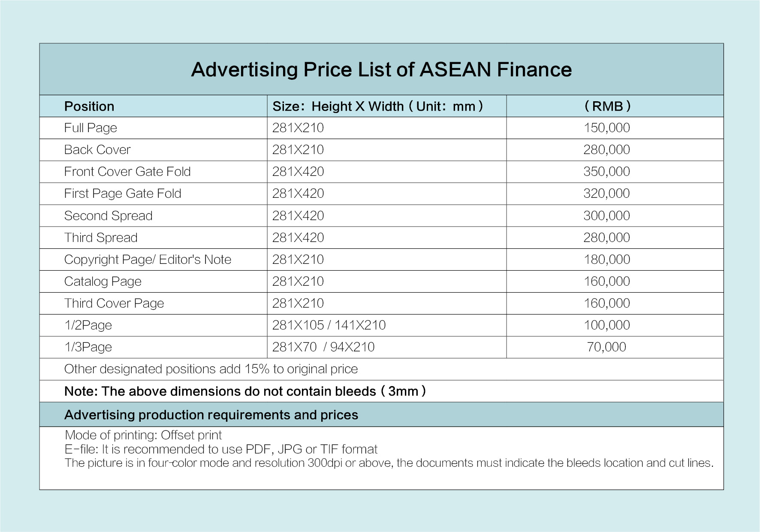Screen dimensions: 760x532
Task: Click the 'Back Cover' position cell
Action: [97, 150]
